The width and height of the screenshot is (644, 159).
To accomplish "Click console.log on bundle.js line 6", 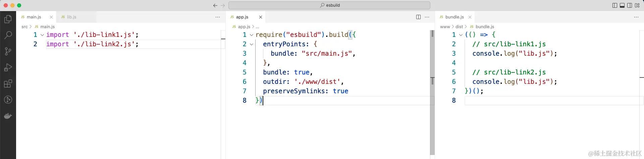I will point(494,82).
